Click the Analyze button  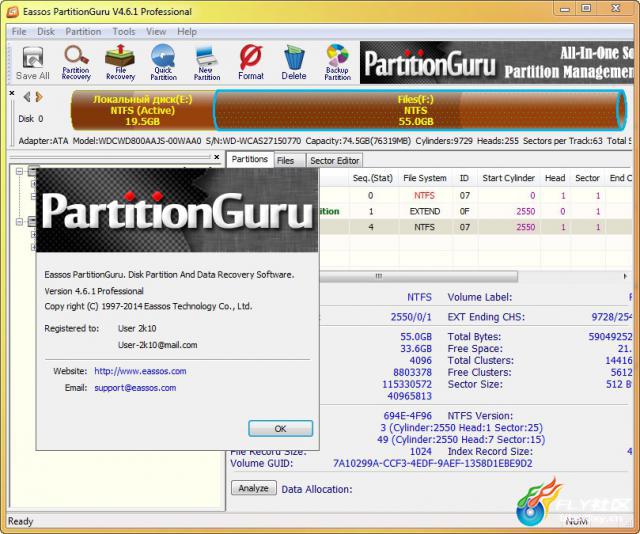tap(253, 488)
